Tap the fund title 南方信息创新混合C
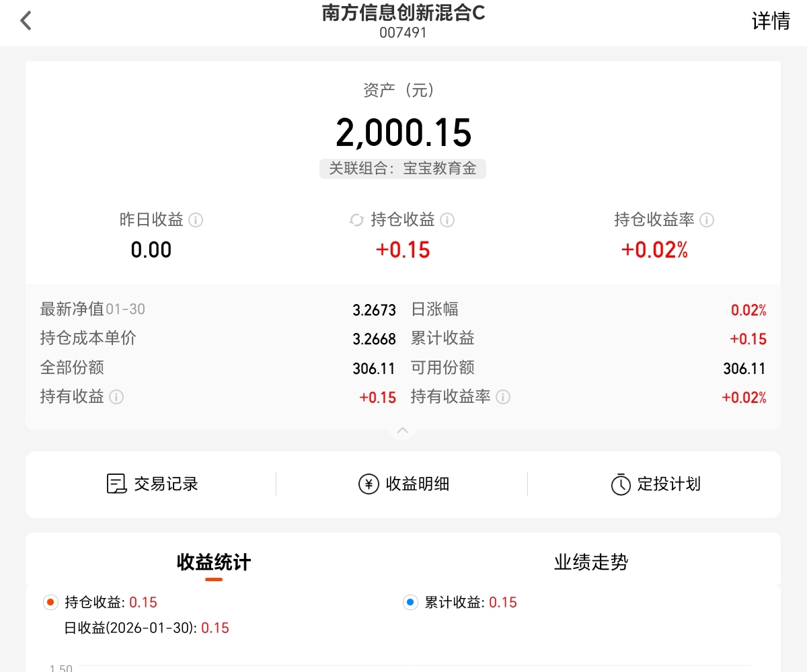 (403, 14)
